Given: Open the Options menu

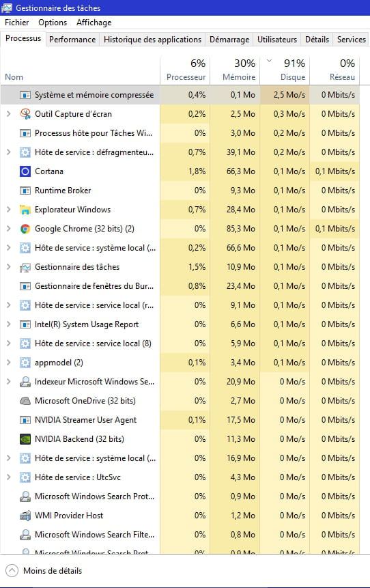Looking at the screenshot, I should click(x=53, y=23).
